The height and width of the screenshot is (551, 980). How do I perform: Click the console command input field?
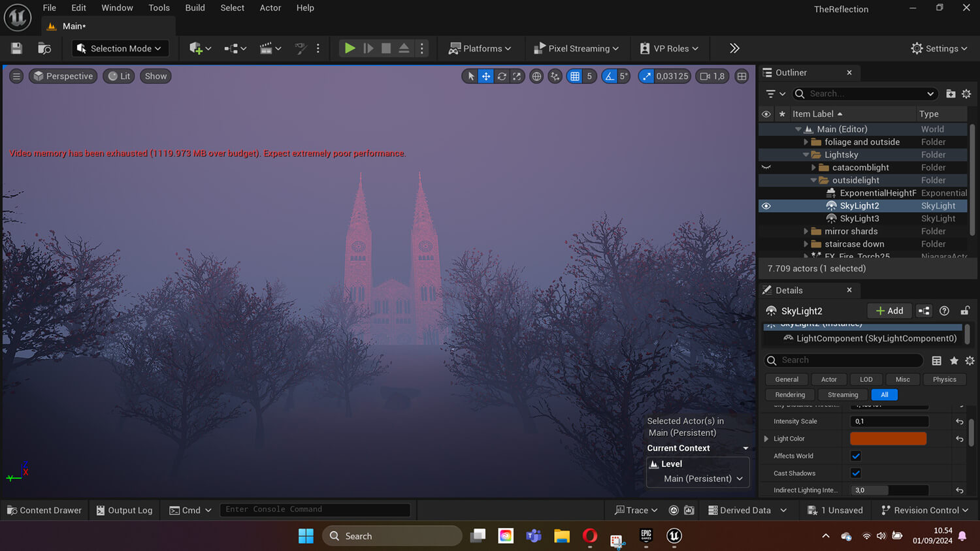tap(315, 509)
